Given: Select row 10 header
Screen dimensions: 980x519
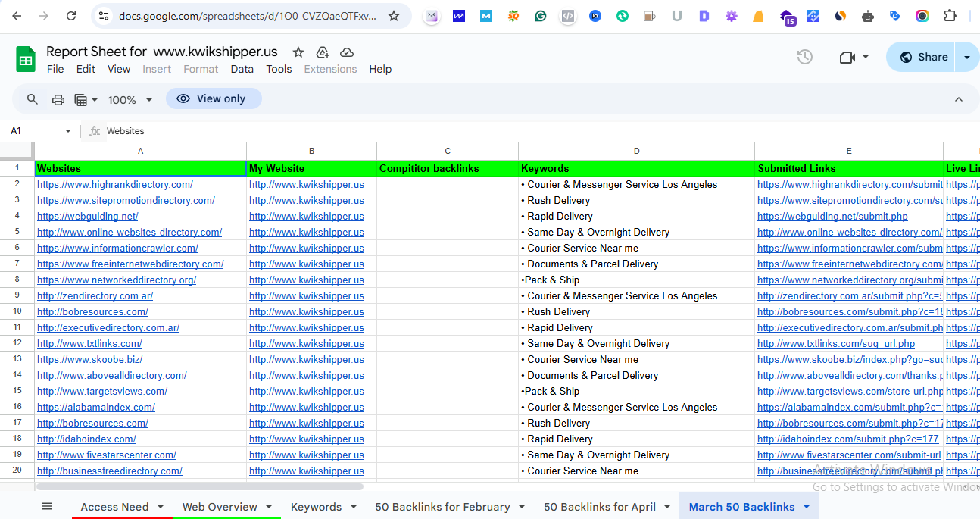Looking at the screenshot, I should pyautogui.click(x=17, y=311).
